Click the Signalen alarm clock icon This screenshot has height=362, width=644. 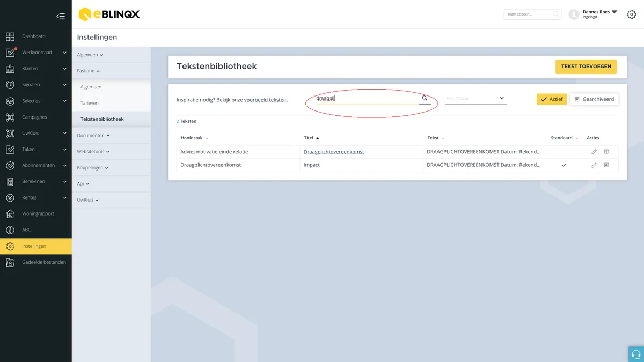(10, 85)
